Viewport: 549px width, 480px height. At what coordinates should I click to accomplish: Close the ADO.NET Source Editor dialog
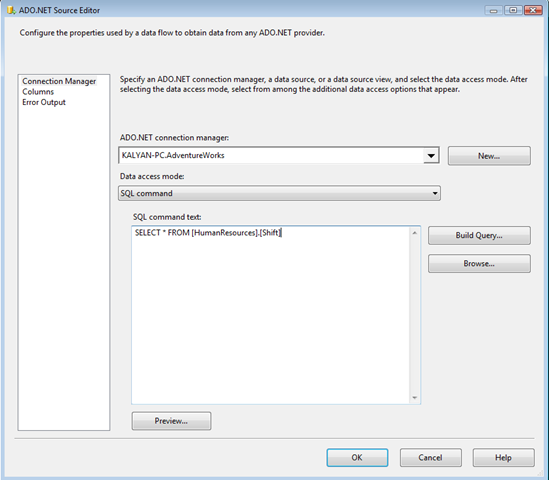pos(533,11)
